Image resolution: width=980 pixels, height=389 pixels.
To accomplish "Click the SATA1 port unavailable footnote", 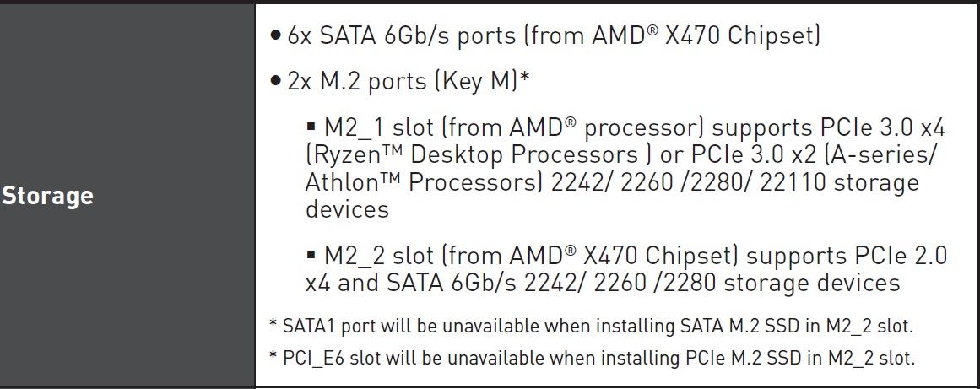I will click(591, 326).
